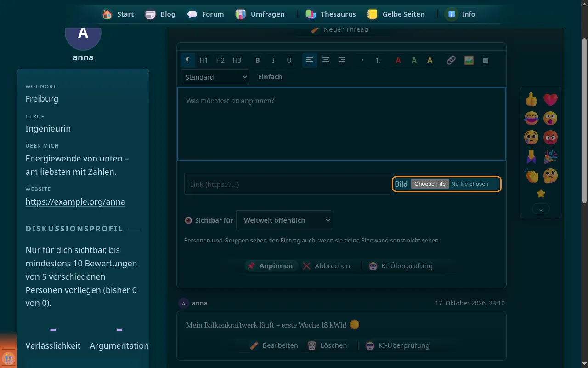Click the Link (https://...) input field
Screen dimensions: 588x368
[287, 184]
